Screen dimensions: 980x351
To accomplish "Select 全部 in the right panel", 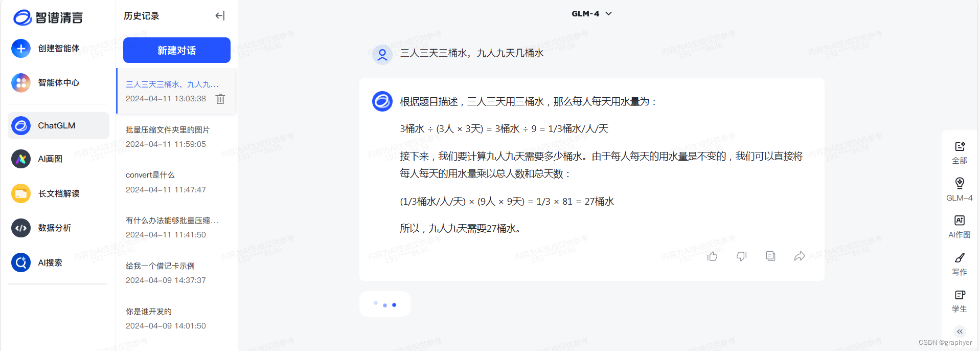I will [x=960, y=153].
